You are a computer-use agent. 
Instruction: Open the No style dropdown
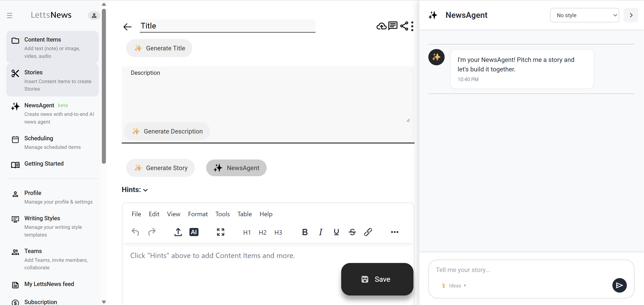click(584, 15)
